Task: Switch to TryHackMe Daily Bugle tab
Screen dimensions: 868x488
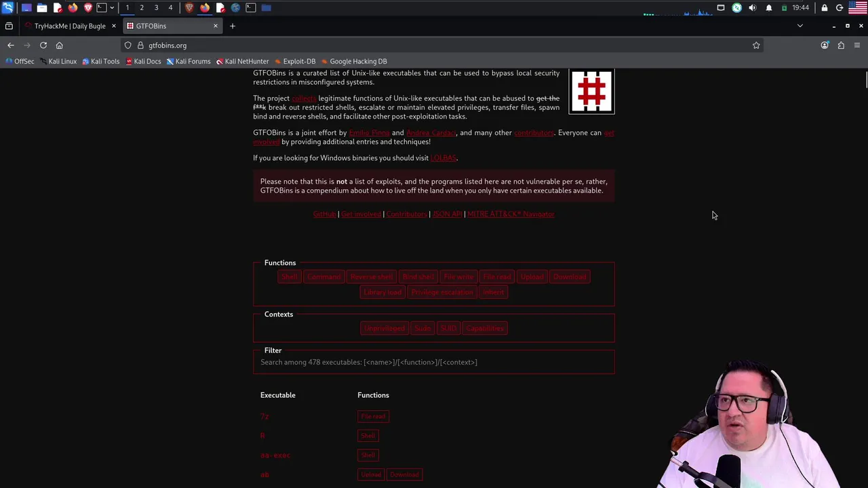Action: tap(69, 26)
